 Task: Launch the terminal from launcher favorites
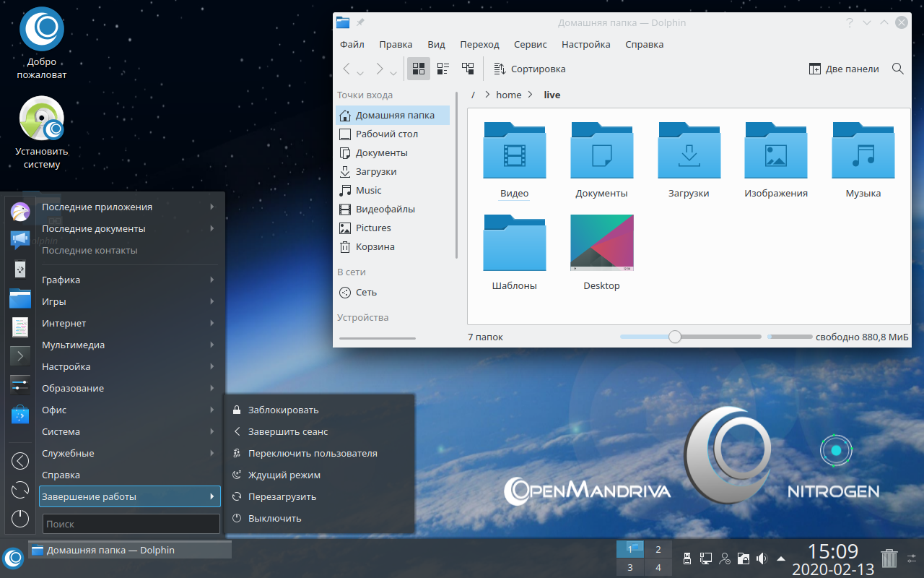[20, 355]
